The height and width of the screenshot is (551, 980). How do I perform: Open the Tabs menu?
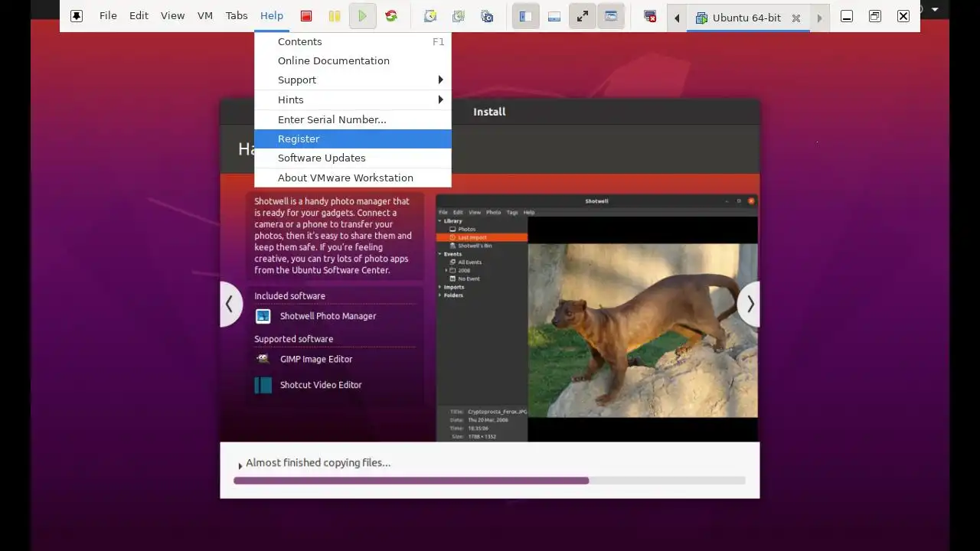point(237,16)
